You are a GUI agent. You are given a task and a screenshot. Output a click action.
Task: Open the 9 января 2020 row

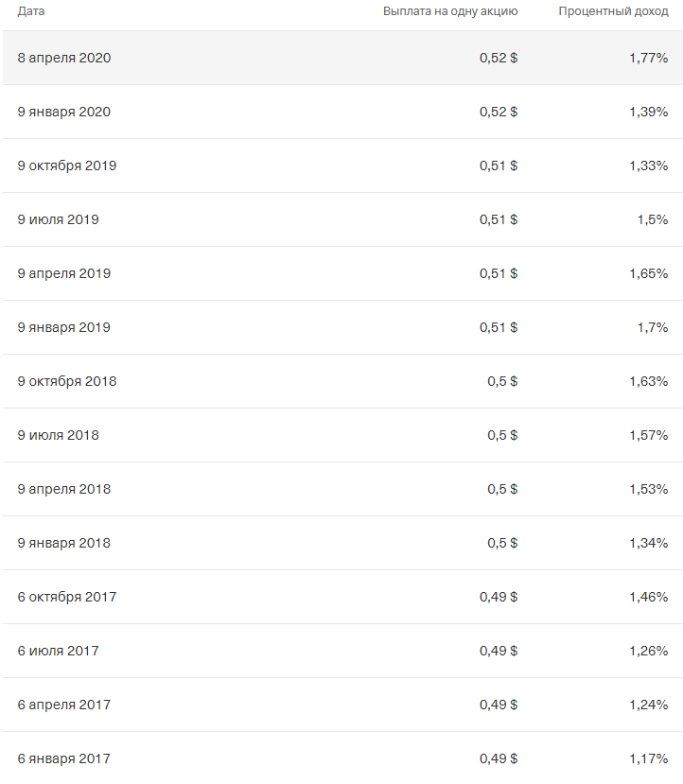[x=342, y=112]
